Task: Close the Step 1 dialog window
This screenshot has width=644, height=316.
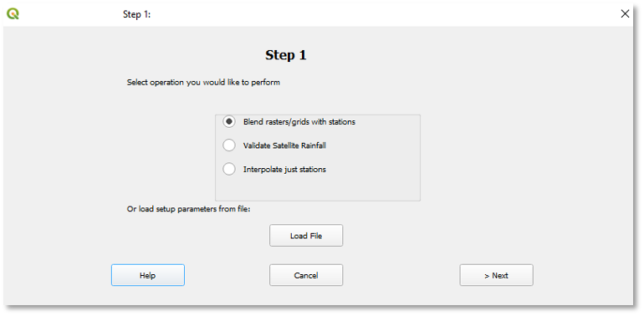Action: pyautogui.click(x=625, y=14)
